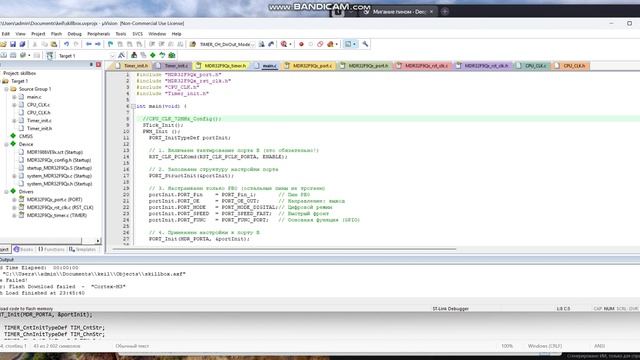The image size is (640, 360).
Task: Download code to flash memory
Action: pos(50,56)
